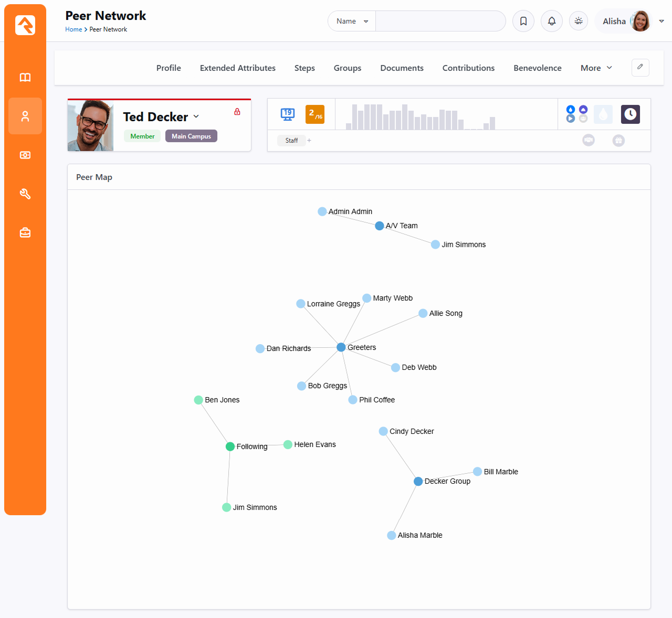The height and width of the screenshot is (618, 672).
Task: Open the Extended Attributes tab
Action: [x=237, y=68]
